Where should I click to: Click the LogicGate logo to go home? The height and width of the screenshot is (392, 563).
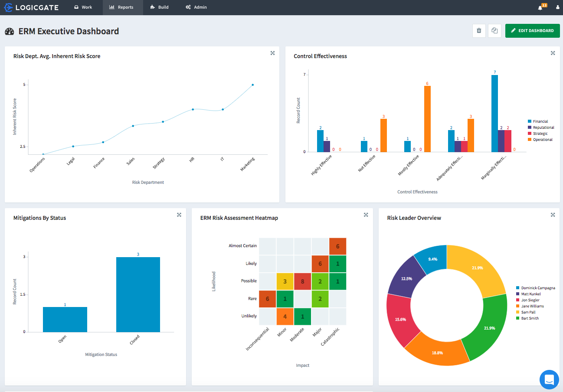click(31, 7)
